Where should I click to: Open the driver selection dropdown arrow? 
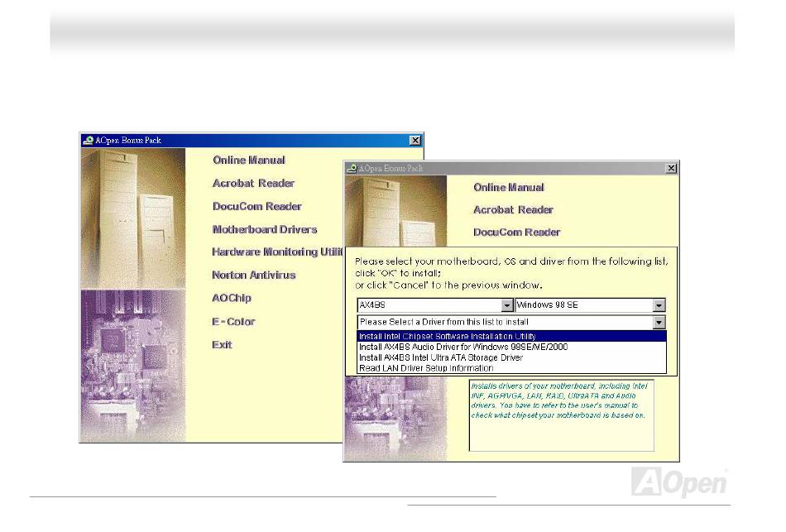click(659, 322)
